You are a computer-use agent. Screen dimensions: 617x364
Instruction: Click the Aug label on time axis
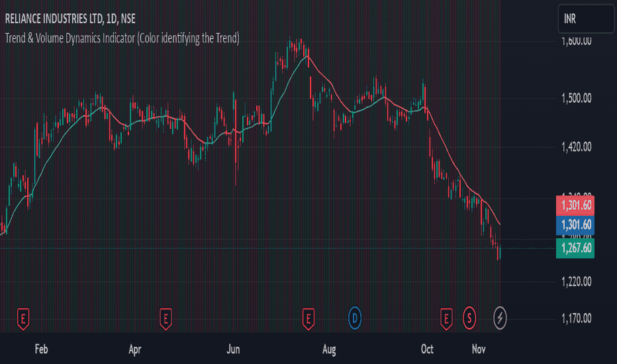pos(330,349)
